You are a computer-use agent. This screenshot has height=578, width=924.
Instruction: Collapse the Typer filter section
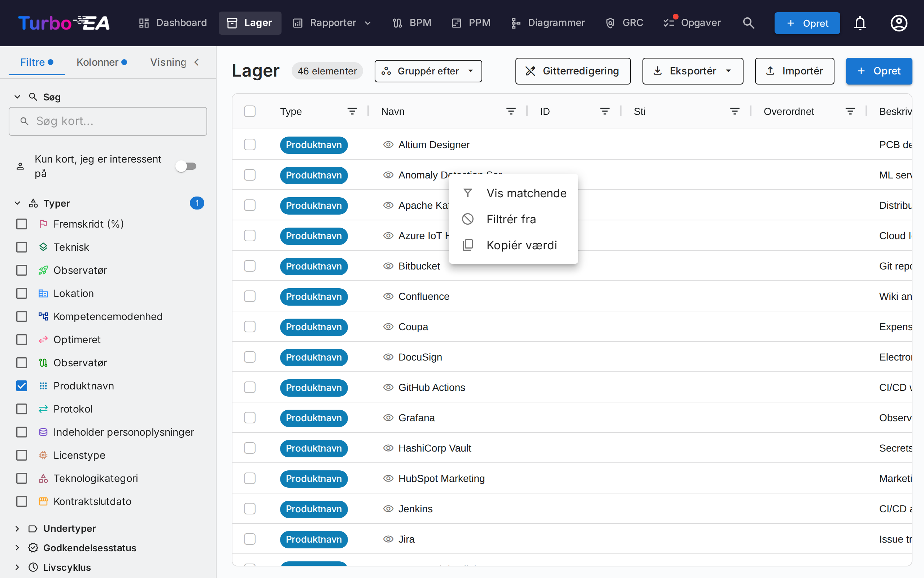(17, 203)
